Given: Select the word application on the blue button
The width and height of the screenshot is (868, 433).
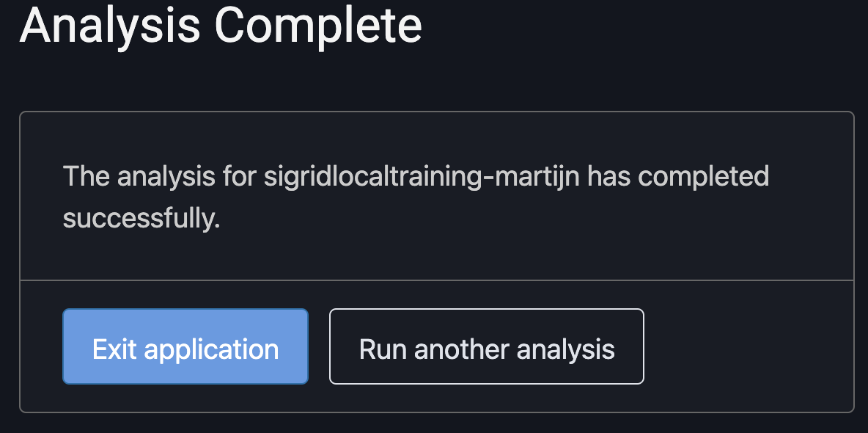Looking at the screenshot, I should (x=211, y=349).
